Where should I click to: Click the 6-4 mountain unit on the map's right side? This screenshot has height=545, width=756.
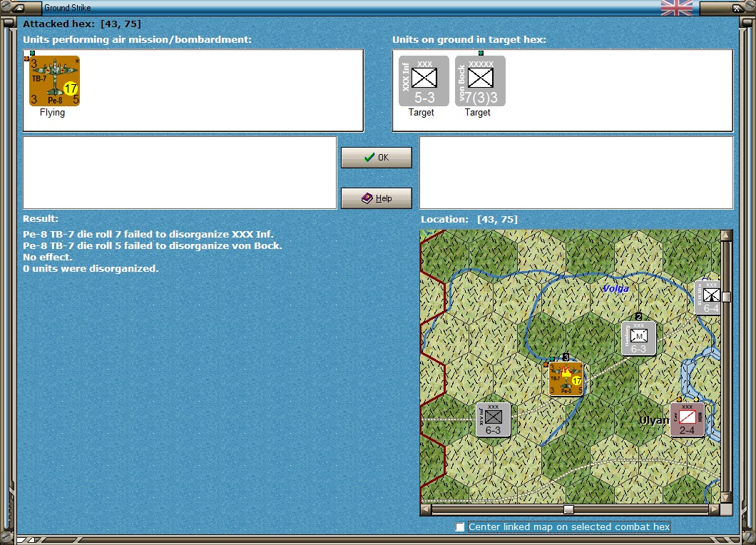(708, 298)
